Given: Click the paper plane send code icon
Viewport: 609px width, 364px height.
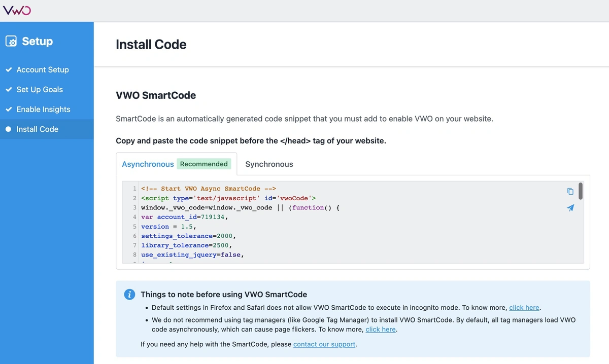Looking at the screenshot, I should coord(570,208).
